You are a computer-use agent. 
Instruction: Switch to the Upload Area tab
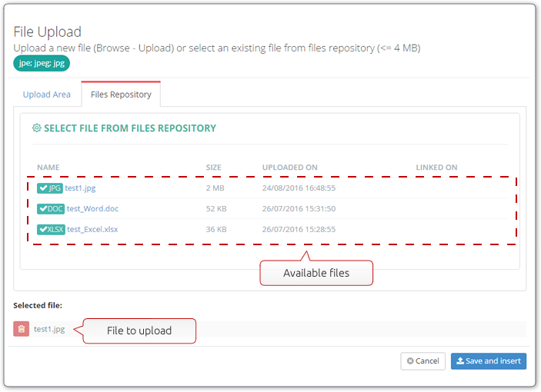coord(47,95)
